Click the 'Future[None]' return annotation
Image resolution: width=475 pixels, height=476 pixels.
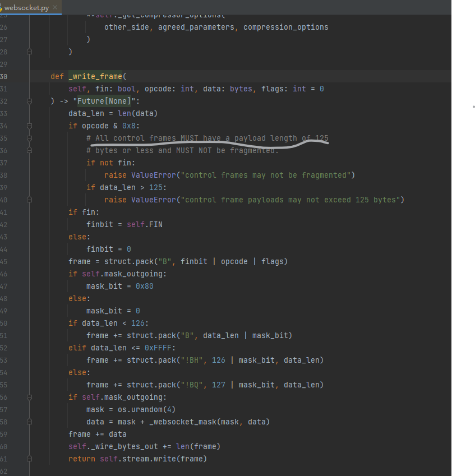point(104,101)
